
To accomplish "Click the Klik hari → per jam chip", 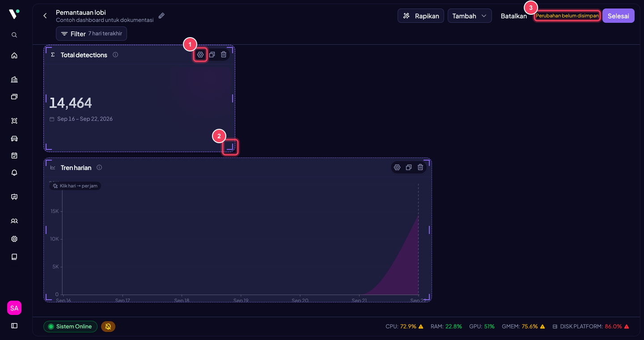I will [75, 186].
